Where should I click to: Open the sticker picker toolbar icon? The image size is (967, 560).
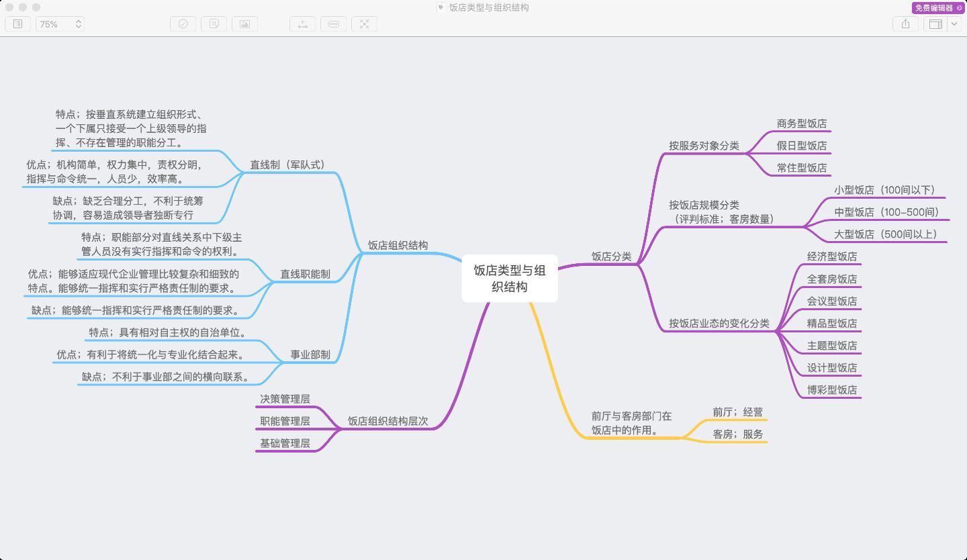click(214, 24)
